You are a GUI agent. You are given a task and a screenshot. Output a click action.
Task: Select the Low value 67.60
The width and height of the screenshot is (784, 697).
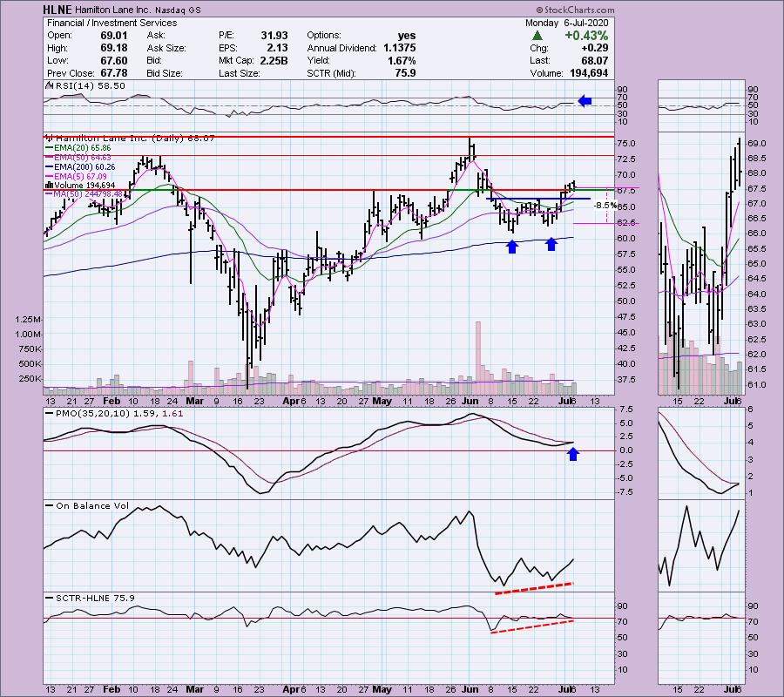[x=114, y=60]
